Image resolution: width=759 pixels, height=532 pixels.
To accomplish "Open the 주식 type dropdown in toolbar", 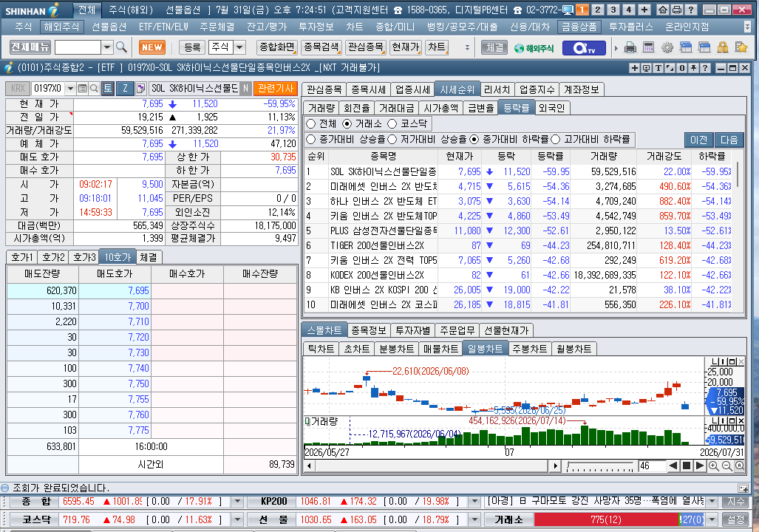I will click(x=239, y=47).
